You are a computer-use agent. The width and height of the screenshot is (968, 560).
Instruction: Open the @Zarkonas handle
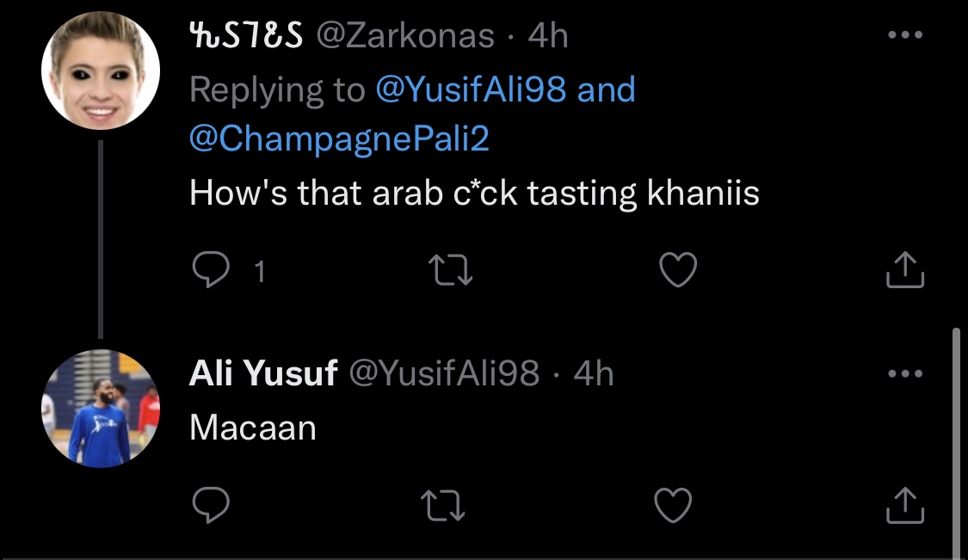(406, 36)
